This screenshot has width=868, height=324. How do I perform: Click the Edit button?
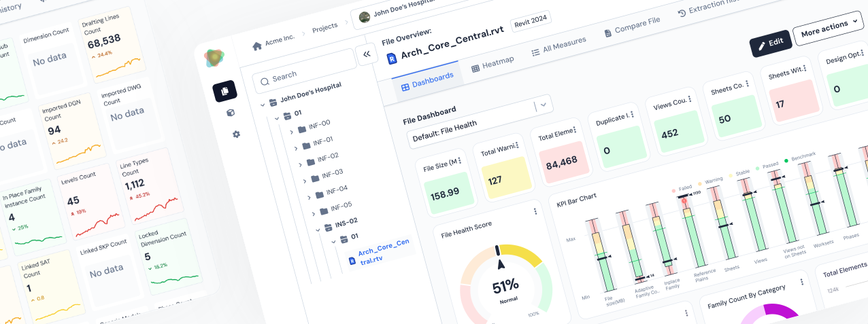pyautogui.click(x=771, y=43)
